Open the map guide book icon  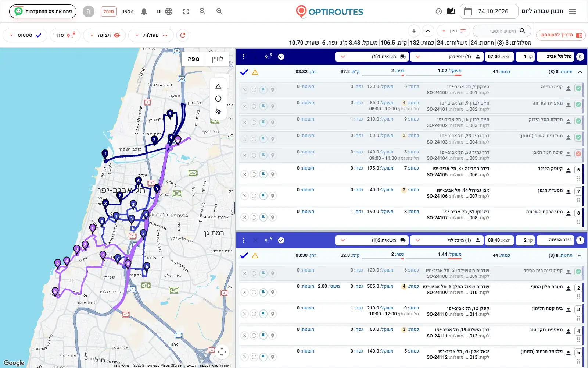pyautogui.click(x=450, y=11)
